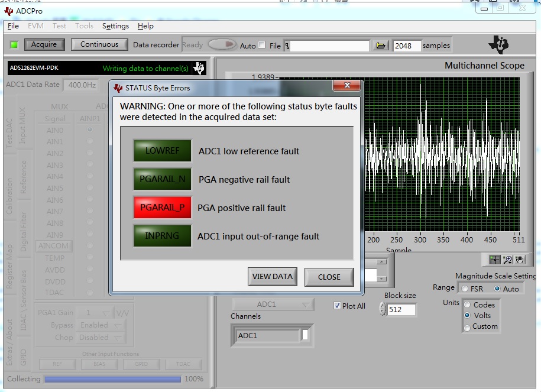
Task: Click the ADCPro title bar icon
Action: pyautogui.click(x=9, y=11)
